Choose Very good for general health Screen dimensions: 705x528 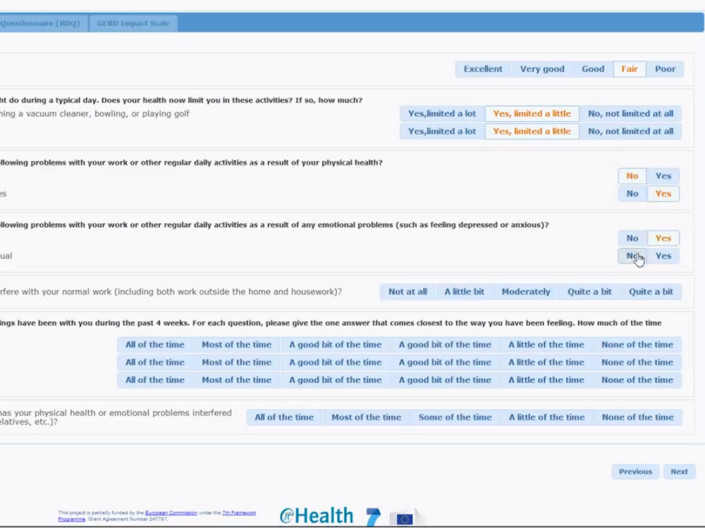(542, 69)
